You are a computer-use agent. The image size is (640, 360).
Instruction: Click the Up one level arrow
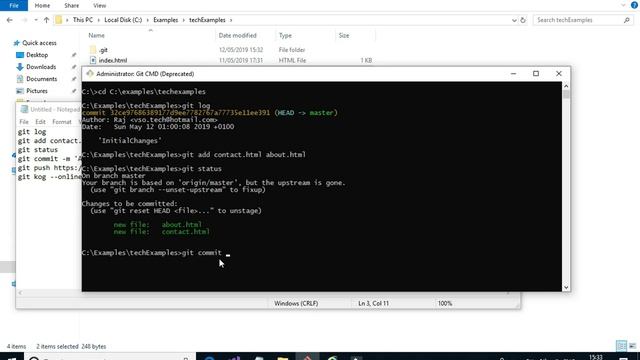46,20
